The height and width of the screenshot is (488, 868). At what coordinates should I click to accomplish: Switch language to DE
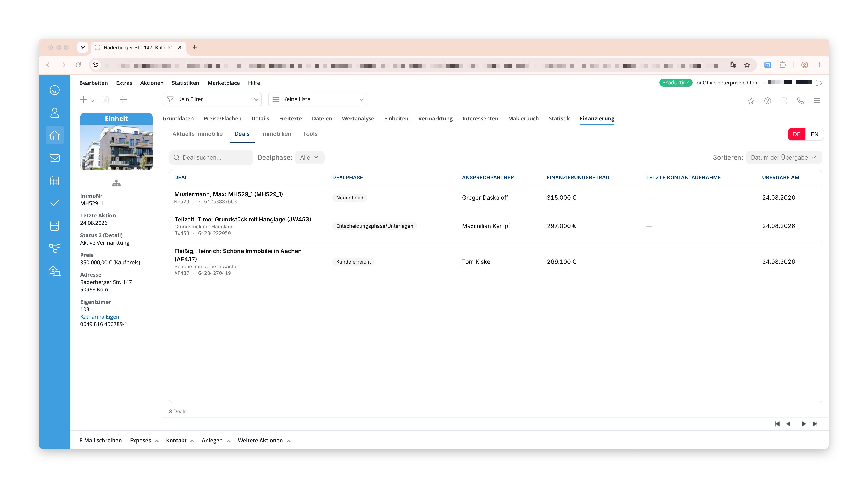click(x=796, y=134)
